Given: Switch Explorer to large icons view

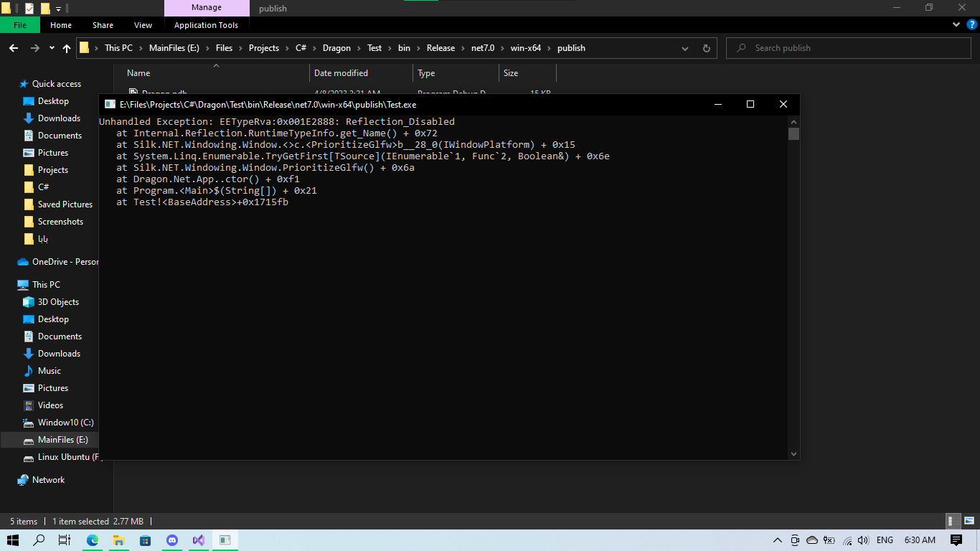Looking at the screenshot, I should click(x=969, y=522).
